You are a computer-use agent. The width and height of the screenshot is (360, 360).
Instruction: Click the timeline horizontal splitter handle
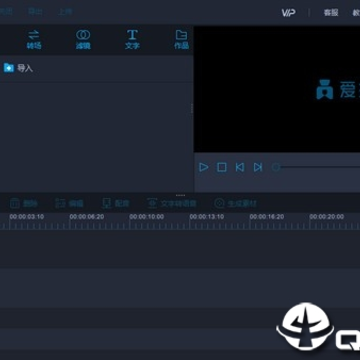[x=180, y=195]
